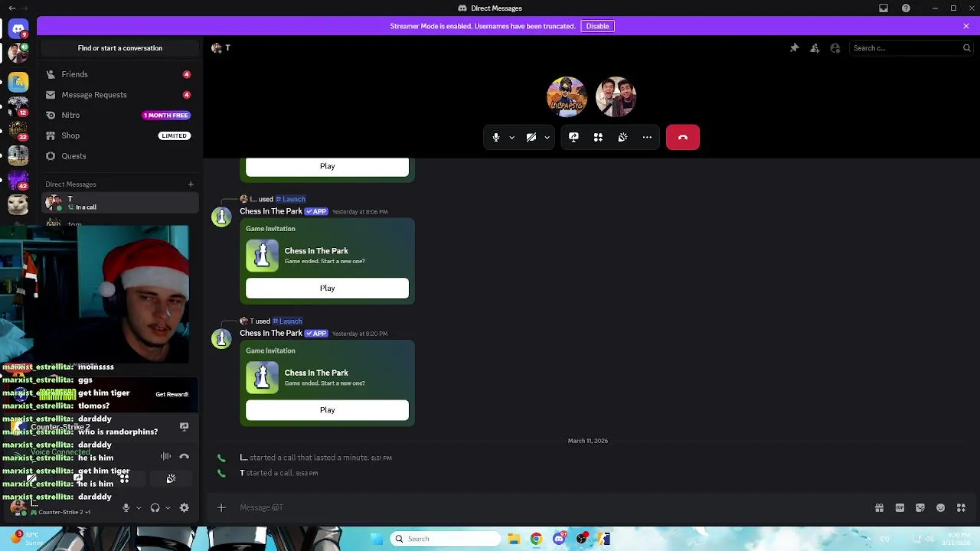Screen dimensions: 980x551
Task: Open Activities launcher in call controls
Action: pyautogui.click(x=598, y=138)
